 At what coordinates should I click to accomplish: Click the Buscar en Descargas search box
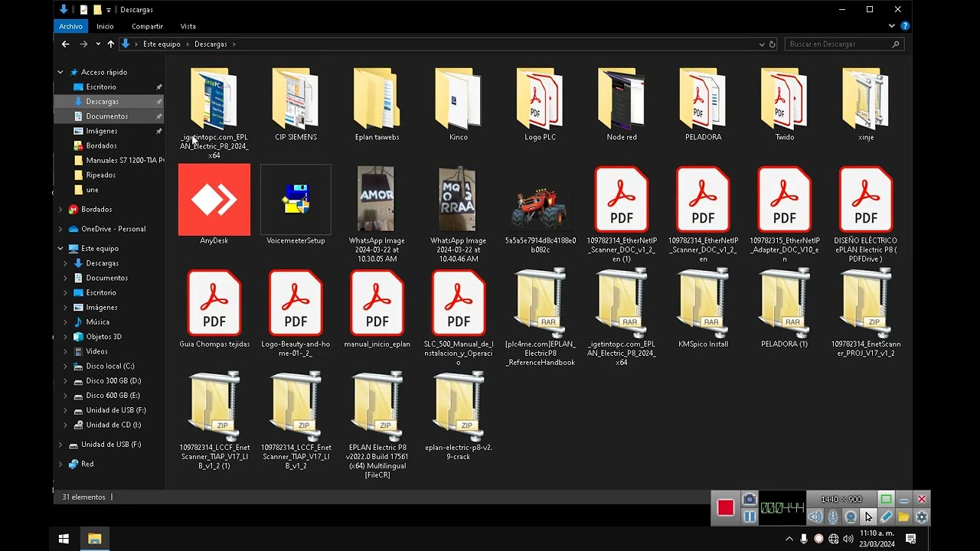[x=844, y=44]
